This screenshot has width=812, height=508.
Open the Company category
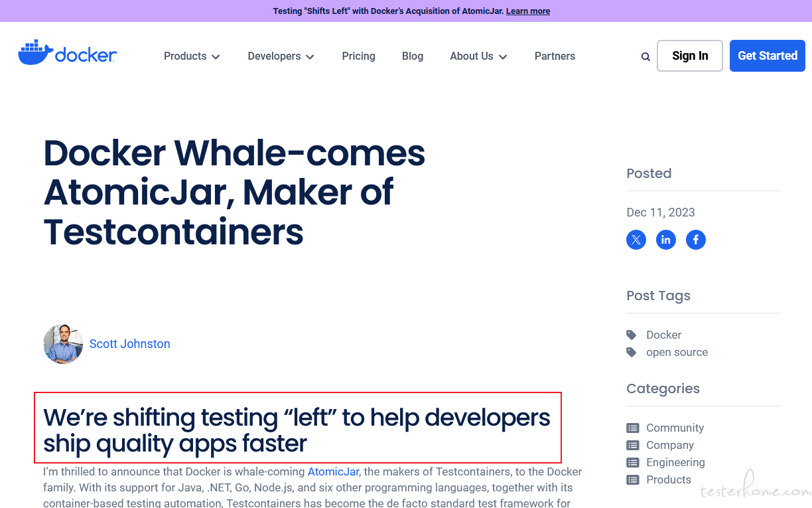coord(670,445)
